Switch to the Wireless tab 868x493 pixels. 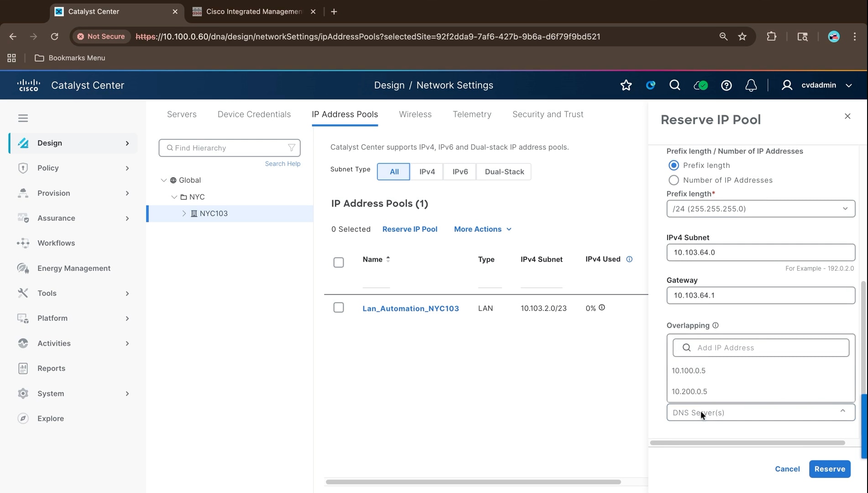pos(415,114)
